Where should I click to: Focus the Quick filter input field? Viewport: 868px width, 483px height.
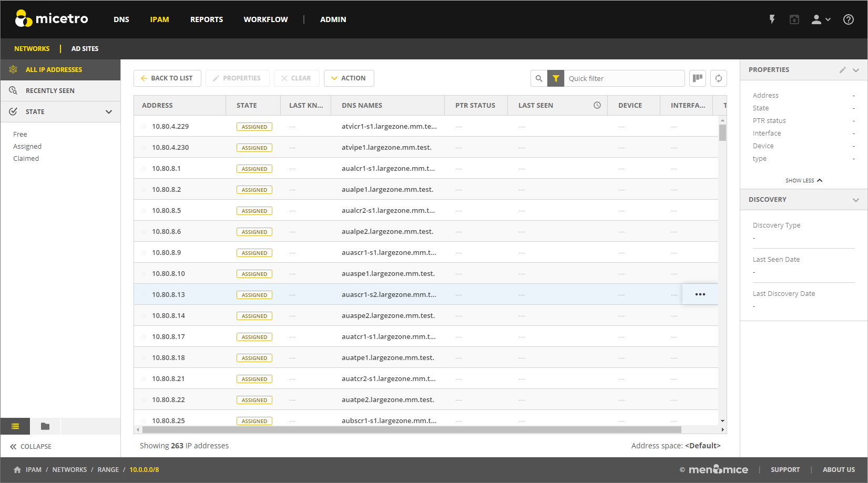point(624,78)
